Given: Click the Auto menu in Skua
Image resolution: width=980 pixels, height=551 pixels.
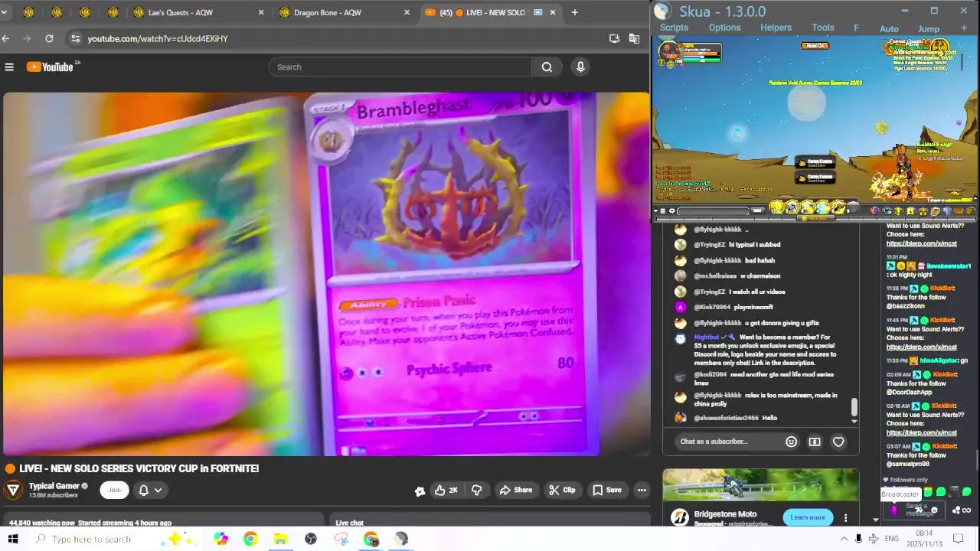Looking at the screenshot, I should (x=889, y=29).
